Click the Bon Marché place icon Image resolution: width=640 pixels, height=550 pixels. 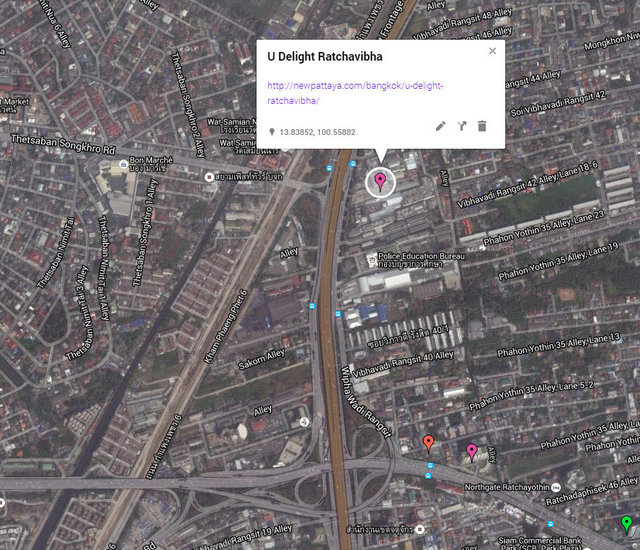123,164
